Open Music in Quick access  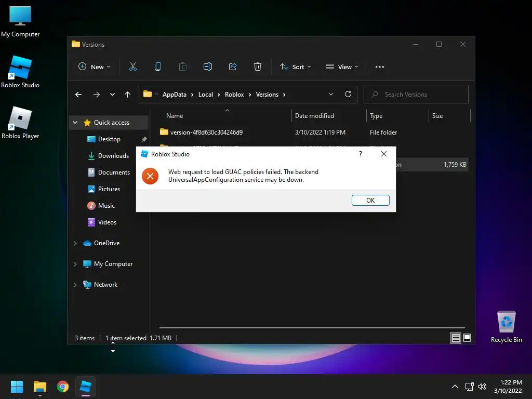(x=106, y=206)
